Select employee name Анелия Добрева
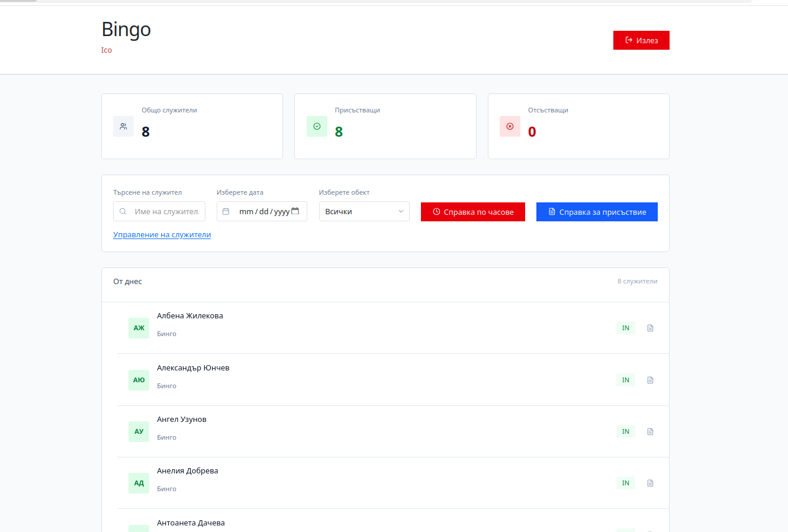The width and height of the screenshot is (788, 532). 188,471
